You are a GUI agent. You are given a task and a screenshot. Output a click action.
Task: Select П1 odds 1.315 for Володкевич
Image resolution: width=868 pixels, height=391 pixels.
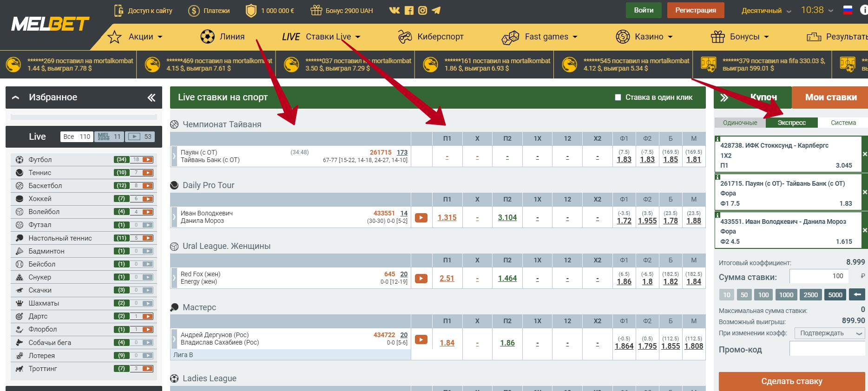[x=447, y=217]
